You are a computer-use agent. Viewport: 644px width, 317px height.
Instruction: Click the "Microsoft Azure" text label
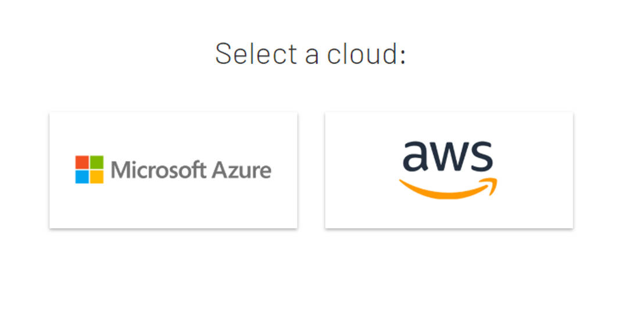(191, 170)
